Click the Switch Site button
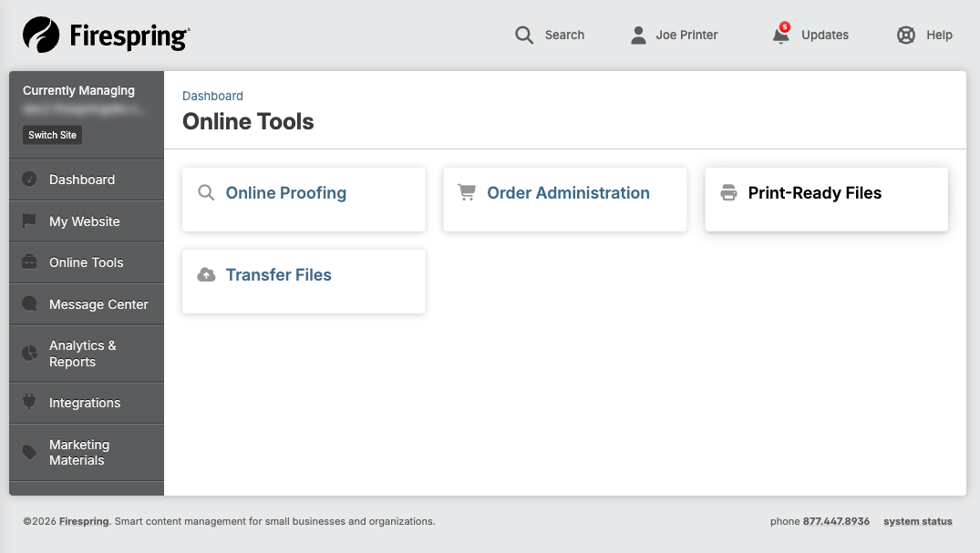This screenshot has height=553, width=980. (x=53, y=135)
